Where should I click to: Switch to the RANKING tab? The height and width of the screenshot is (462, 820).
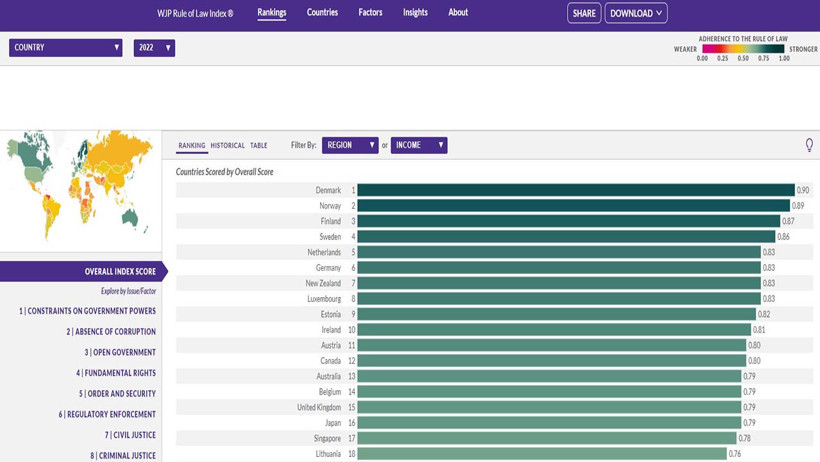[x=192, y=145]
